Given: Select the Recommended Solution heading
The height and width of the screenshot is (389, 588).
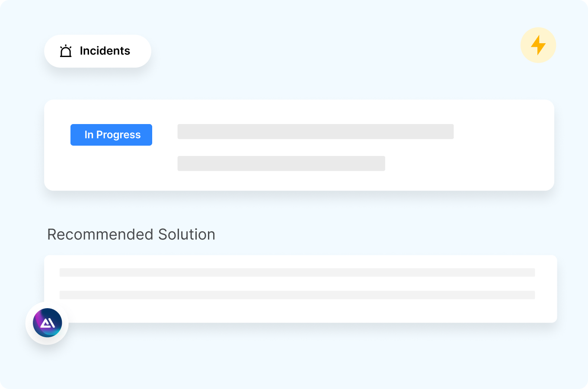Looking at the screenshot, I should pyautogui.click(x=131, y=234).
